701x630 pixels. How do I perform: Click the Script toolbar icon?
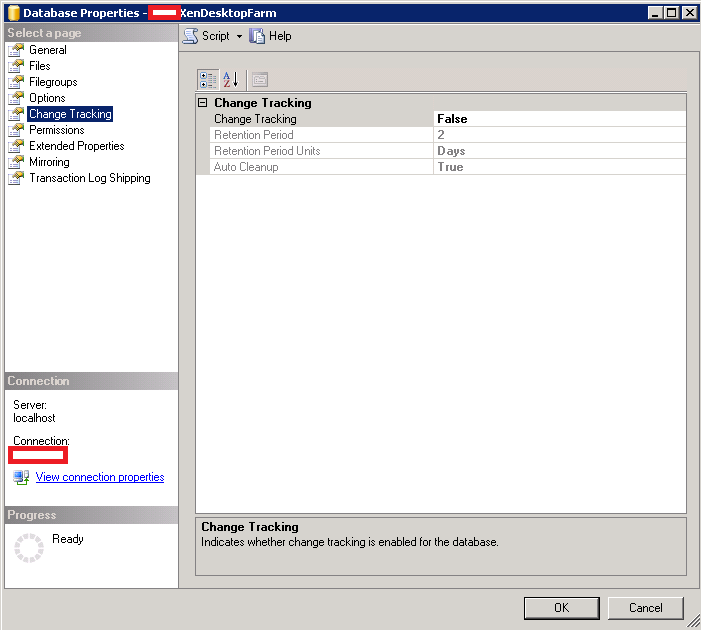(x=190, y=36)
